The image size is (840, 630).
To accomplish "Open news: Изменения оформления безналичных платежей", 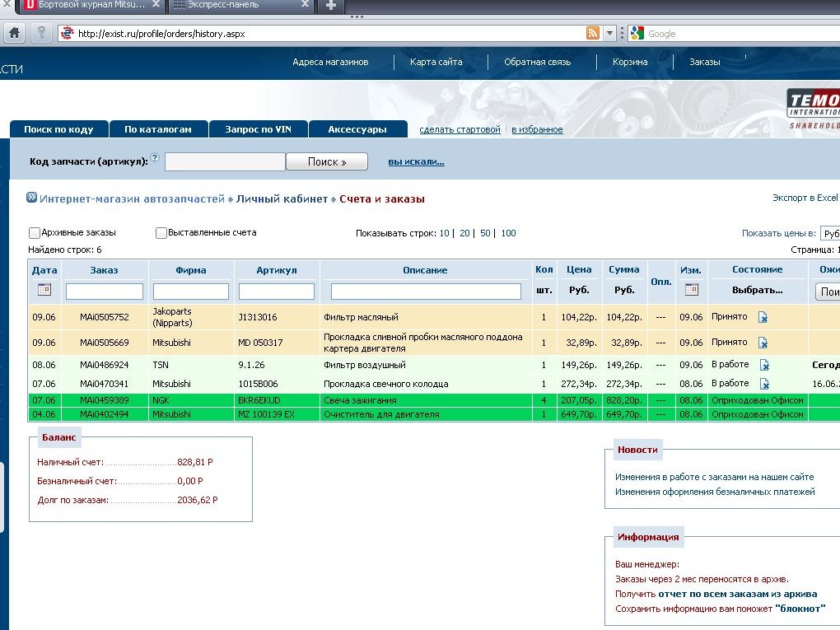I will click(715, 492).
